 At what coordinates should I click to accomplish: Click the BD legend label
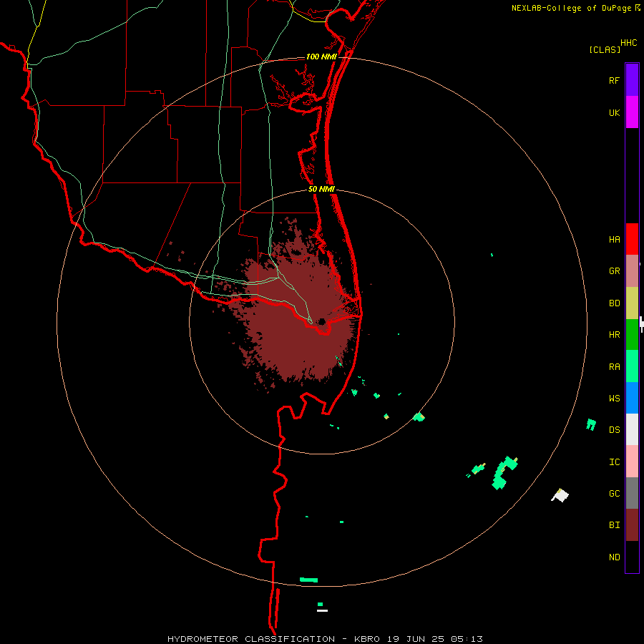tap(614, 303)
